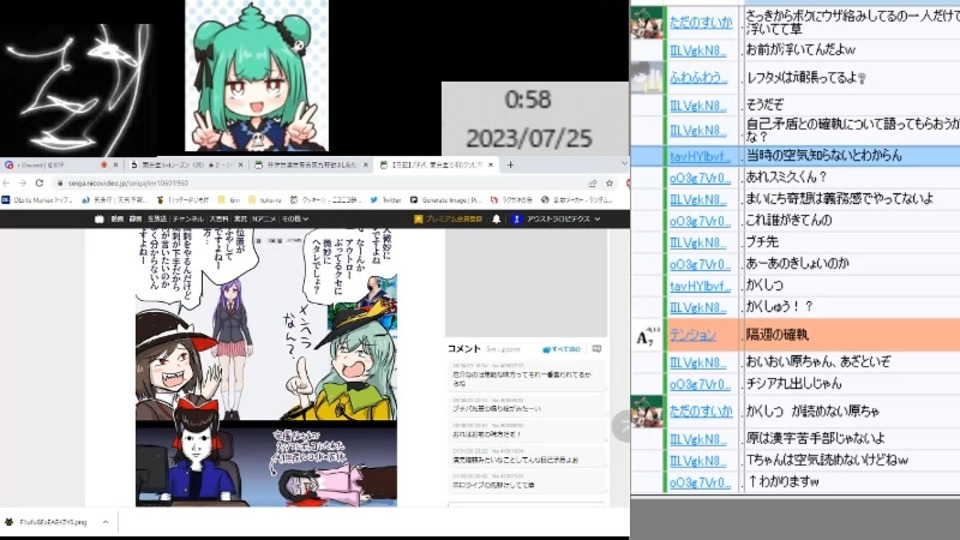Select the まいにち寄想は義務感でやってないよ comment
The width and height of the screenshot is (960, 540).
[x=839, y=199]
